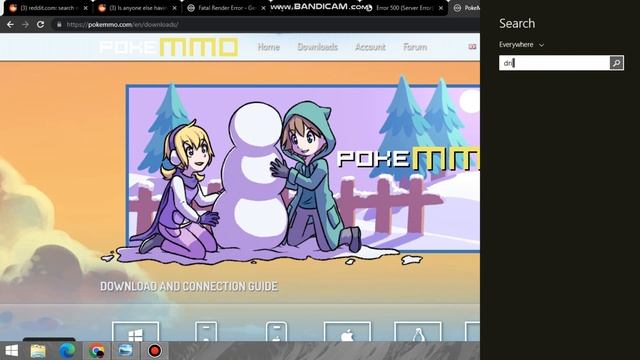The width and height of the screenshot is (640, 360).
Task: Open the Forum nav link
Action: (x=415, y=47)
